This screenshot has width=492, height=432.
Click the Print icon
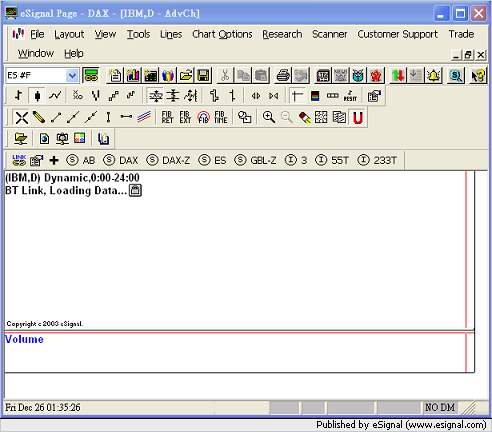pyautogui.click(x=283, y=76)
